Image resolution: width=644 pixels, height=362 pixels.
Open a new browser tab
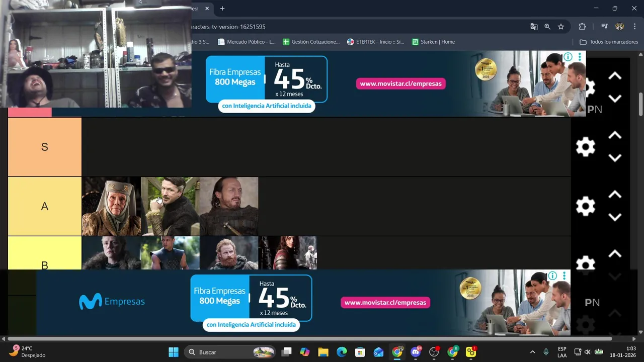coord(222,9)
